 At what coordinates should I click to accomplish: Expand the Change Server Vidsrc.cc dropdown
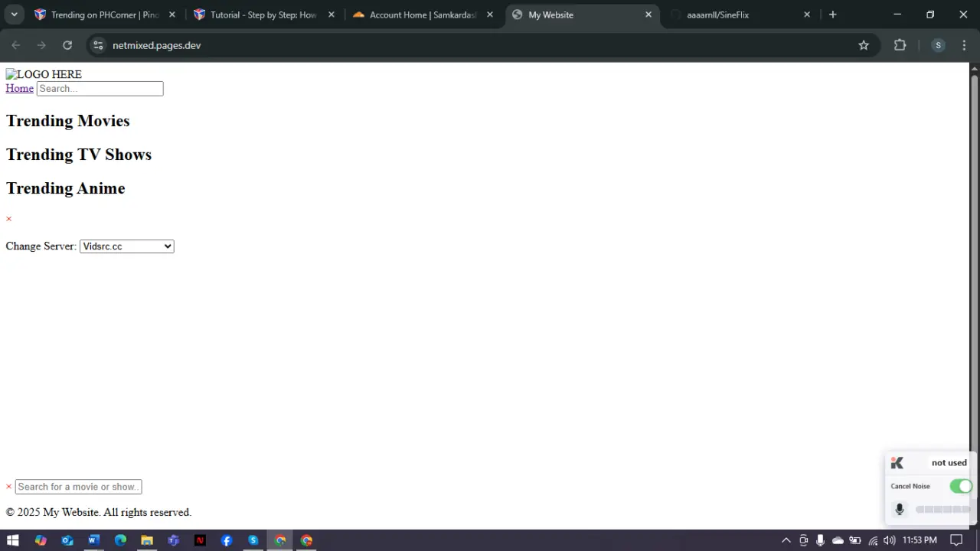click(127, 246)
